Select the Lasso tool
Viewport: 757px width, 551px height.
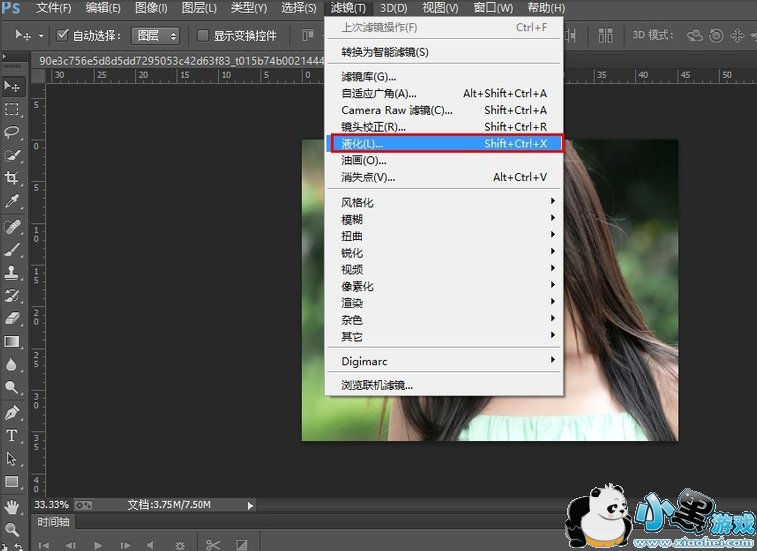[13, 132]
